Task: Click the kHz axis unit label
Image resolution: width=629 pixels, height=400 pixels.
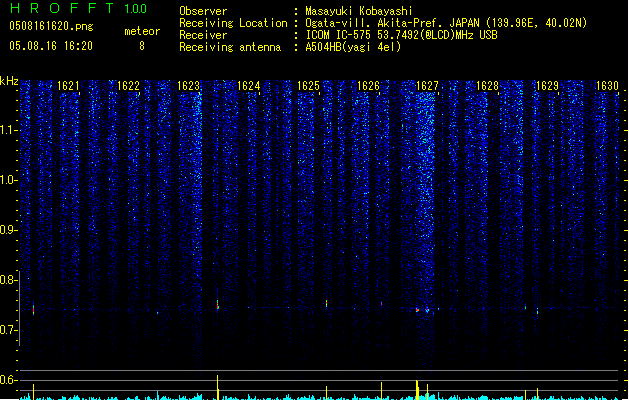Action: [x=9, y=81]
